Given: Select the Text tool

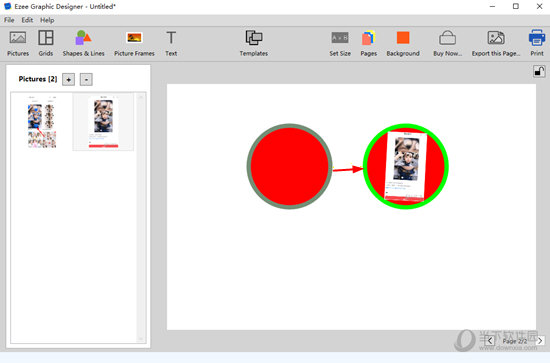Looking at the screenshot, I should click(171, 43).
